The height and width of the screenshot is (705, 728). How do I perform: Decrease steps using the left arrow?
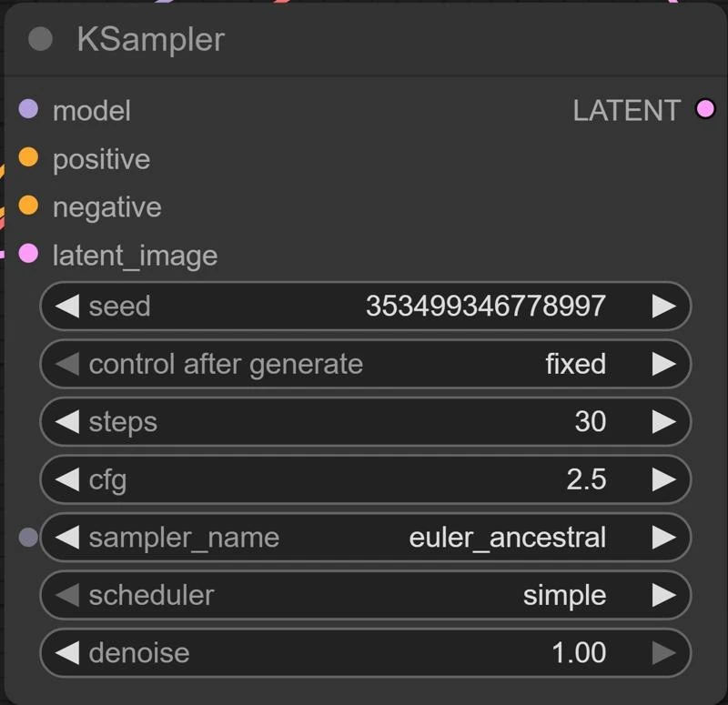point(67,421)
